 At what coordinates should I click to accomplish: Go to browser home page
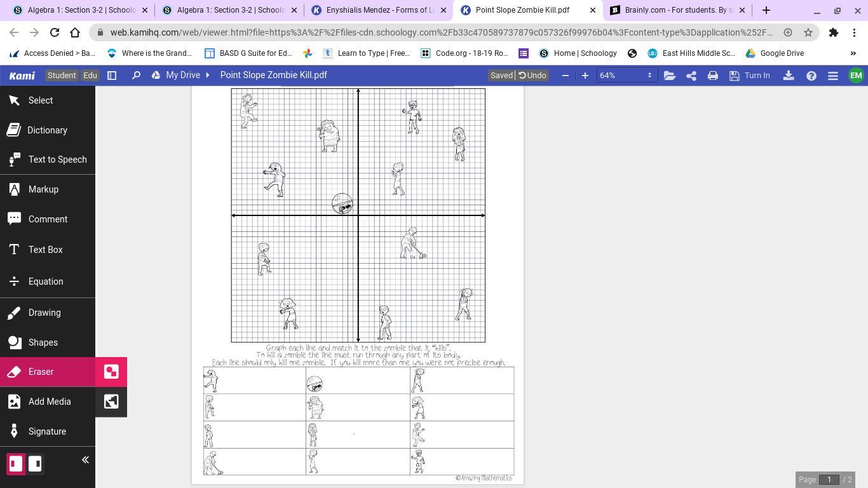(75, 32)
